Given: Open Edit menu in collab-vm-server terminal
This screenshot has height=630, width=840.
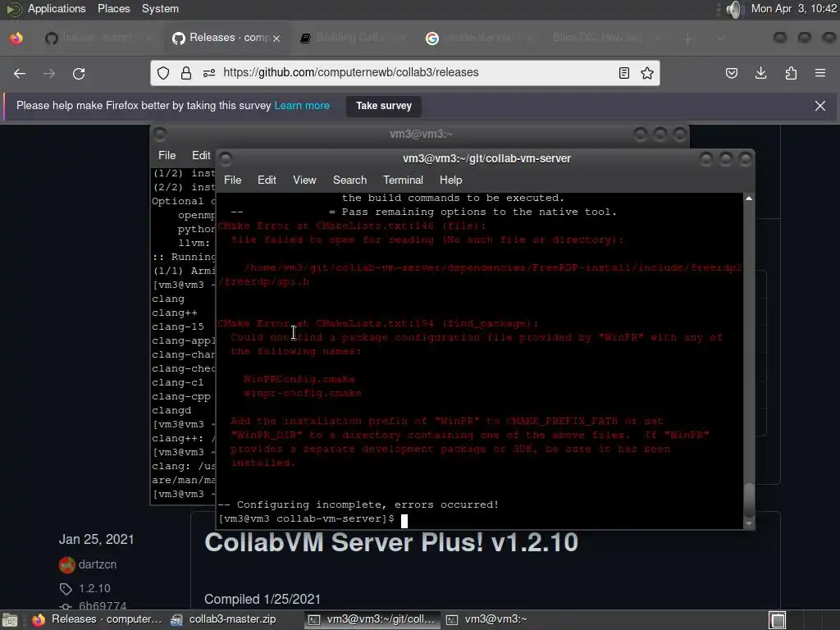Looking at the screenshot, I should [267, 180].
